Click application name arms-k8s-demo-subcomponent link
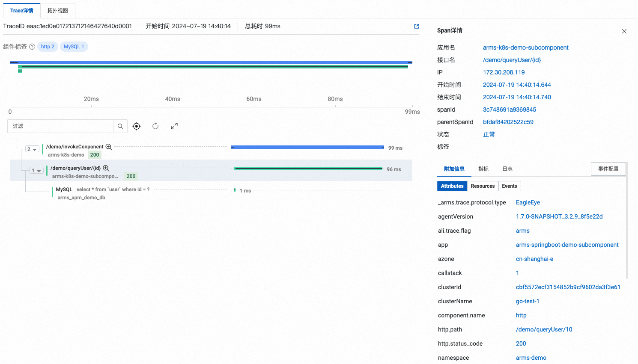This screenshot has width=638, height=364. (525, 47)
